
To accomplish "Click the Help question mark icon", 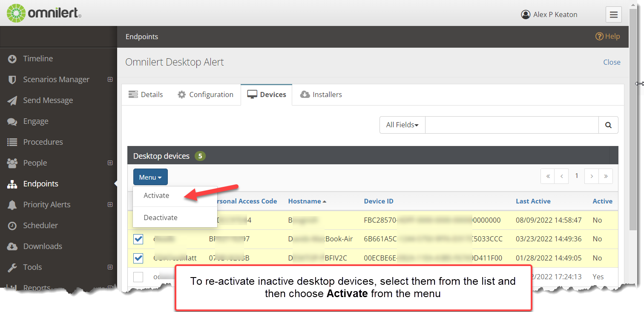I will [599, 37].
